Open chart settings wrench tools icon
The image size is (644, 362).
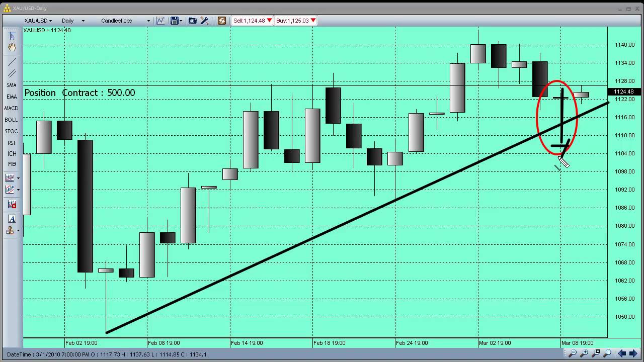tap(205, 21)
